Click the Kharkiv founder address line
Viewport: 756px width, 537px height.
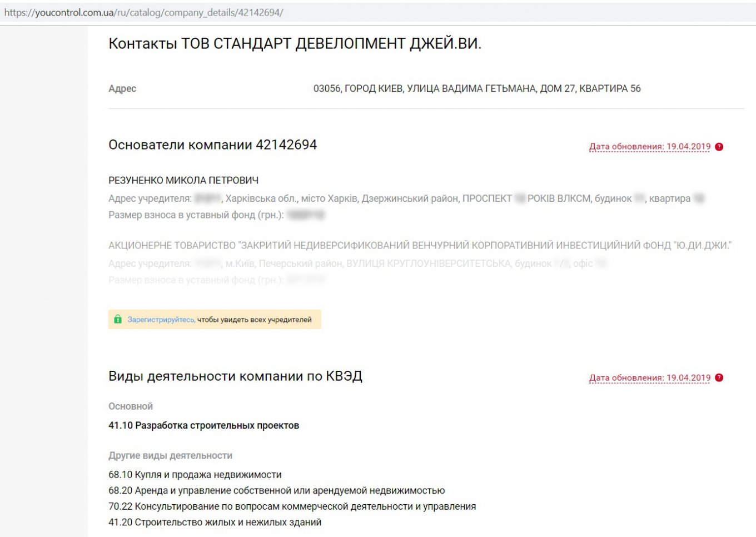point(406,198)
